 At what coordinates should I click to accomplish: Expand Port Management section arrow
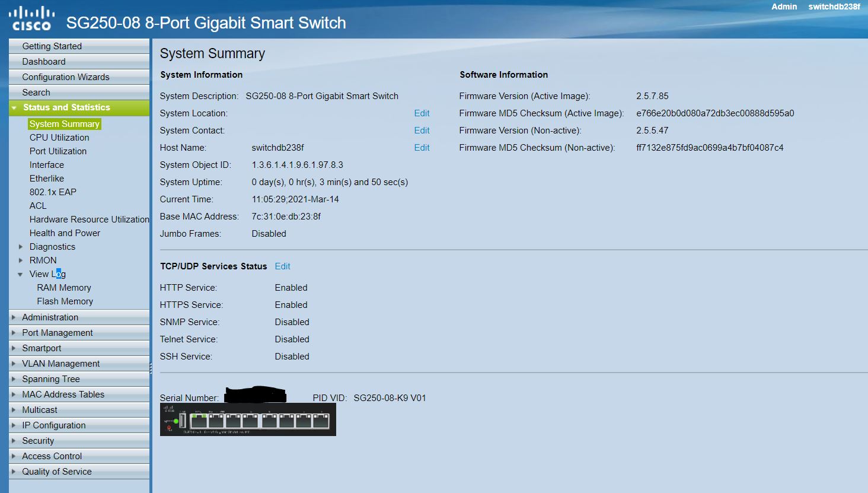click(x=14, y=333)
